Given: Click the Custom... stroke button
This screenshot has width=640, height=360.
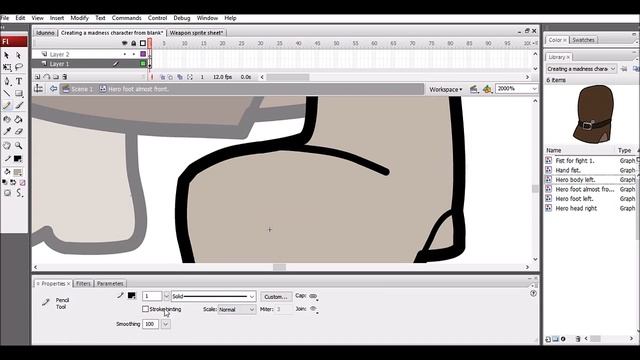Looking at the screenshot, I should point(276,297).
